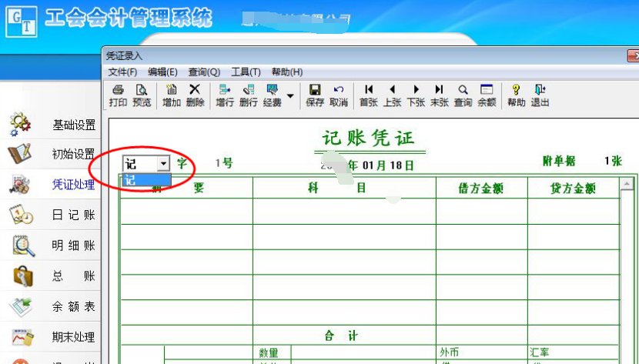Image resolution: width=639 pixels, height=364 pixels.
Task: Open the 查询(Q) menu
Action: tap(204, 72)
